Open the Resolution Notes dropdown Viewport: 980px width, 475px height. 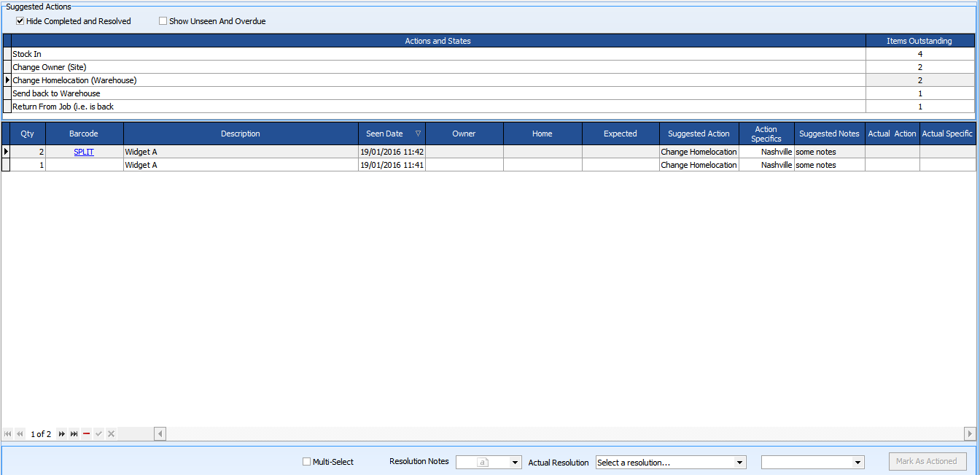click(516, 461)
